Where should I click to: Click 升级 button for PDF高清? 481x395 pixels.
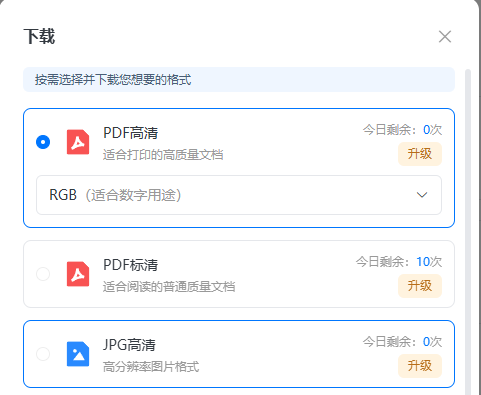point(420,154)
